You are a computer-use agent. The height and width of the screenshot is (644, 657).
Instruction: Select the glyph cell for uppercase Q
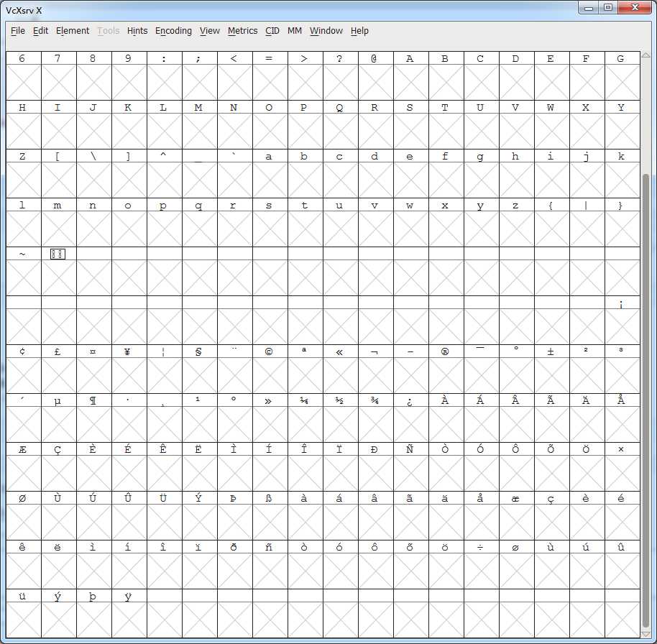[x=341, y=125]
